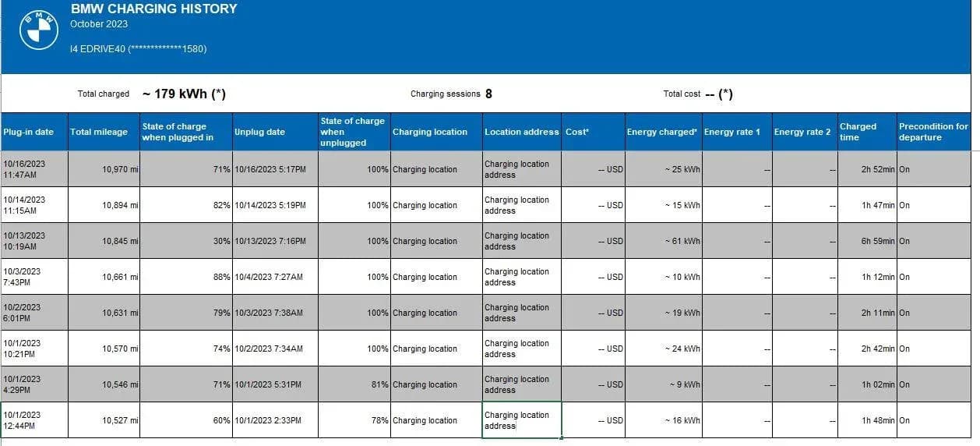Select the 10/1/2023 4:29PM plug-in date cell
Screen dimensions: 980x446
click(x=34, y=384)
